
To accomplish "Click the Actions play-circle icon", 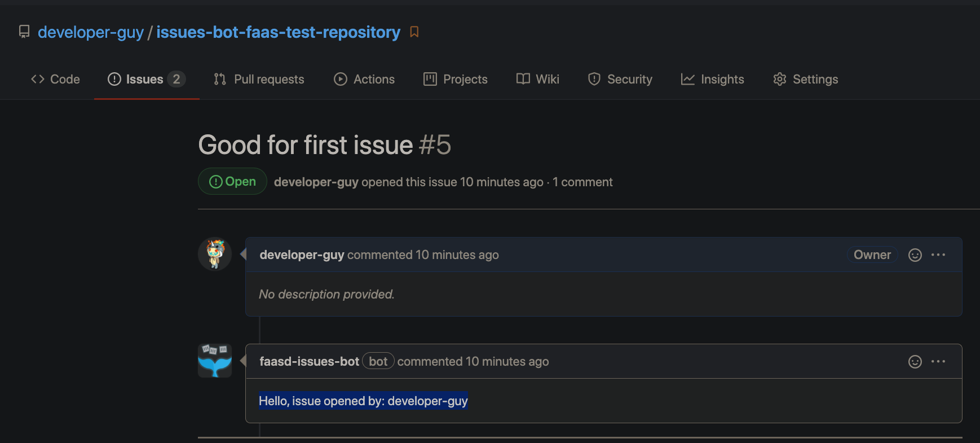I will (x=341, y=79).
